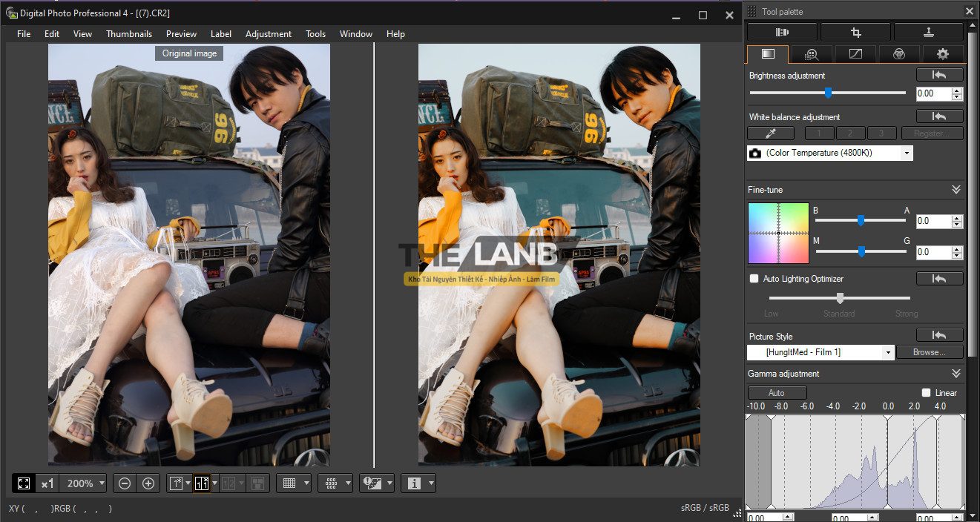Click the zoom out magnifier button
The width and height of the screenshot is (980, 522).
(125, 483)
